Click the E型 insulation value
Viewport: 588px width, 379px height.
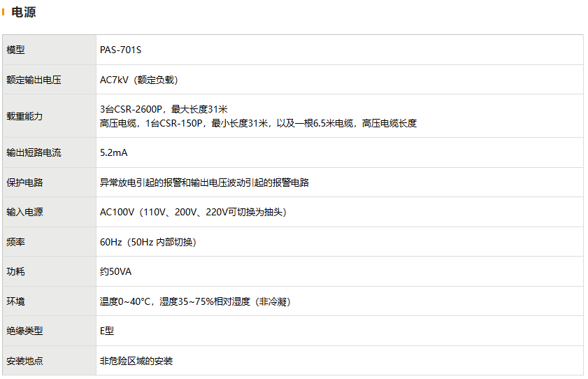click(x=107, y=331)
